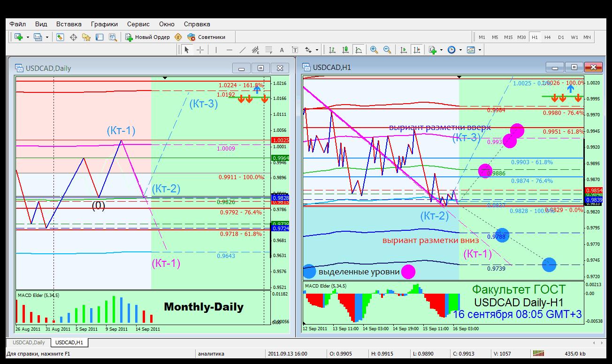Toggle Chart Shift button

416,50
